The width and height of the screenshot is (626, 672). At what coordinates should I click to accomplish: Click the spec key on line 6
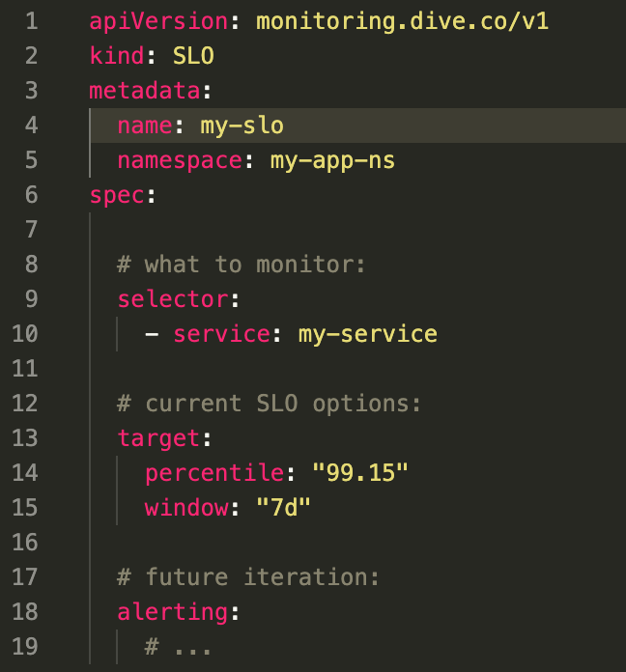117,195
